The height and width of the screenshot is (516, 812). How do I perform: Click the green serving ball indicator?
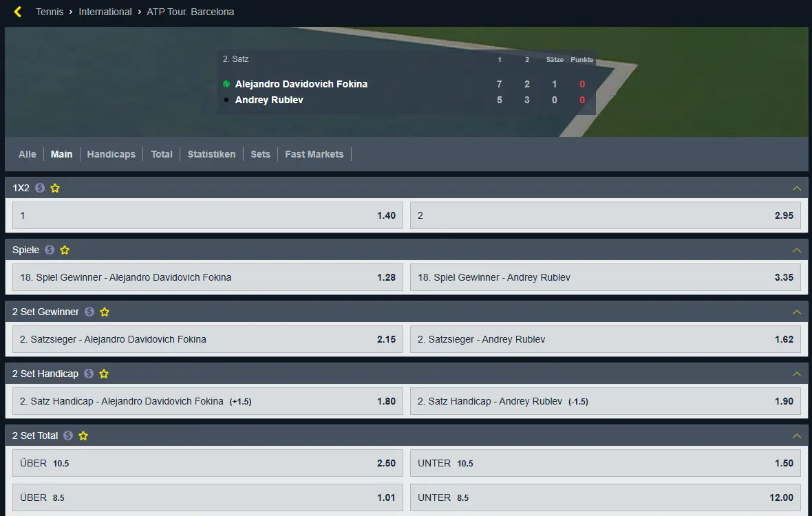[226, 84]
